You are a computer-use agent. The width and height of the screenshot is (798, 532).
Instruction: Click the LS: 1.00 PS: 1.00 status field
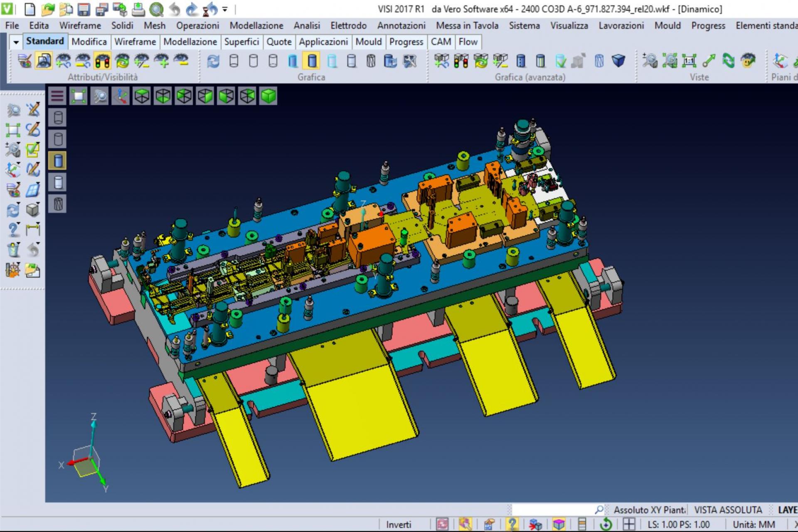point(678,525)
